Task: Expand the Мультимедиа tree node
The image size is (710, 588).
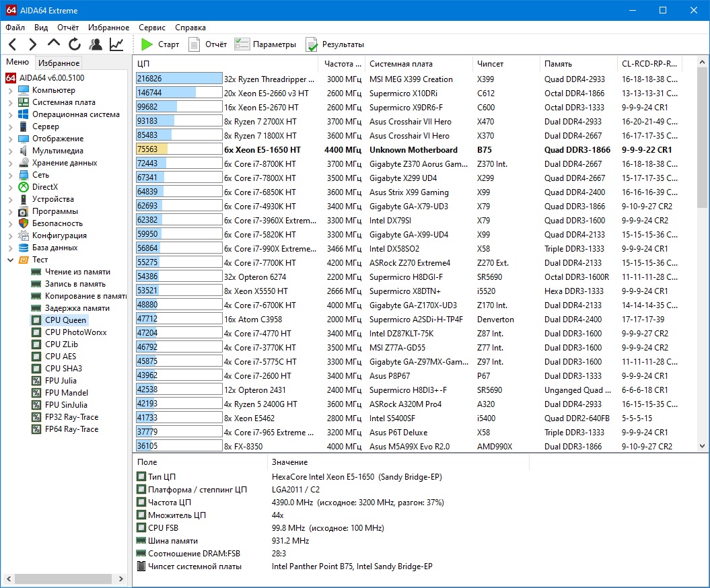Action: point(10,151)
